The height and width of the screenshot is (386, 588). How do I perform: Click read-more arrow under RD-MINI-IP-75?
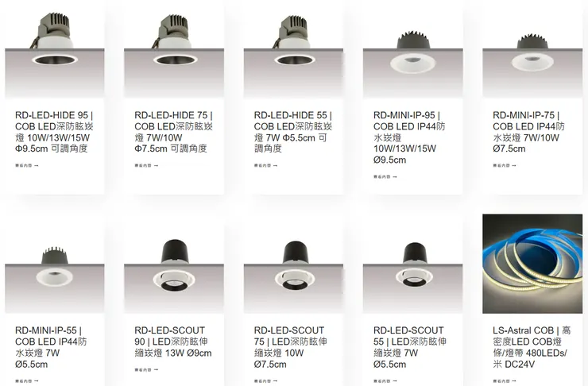tap(505, 165)
